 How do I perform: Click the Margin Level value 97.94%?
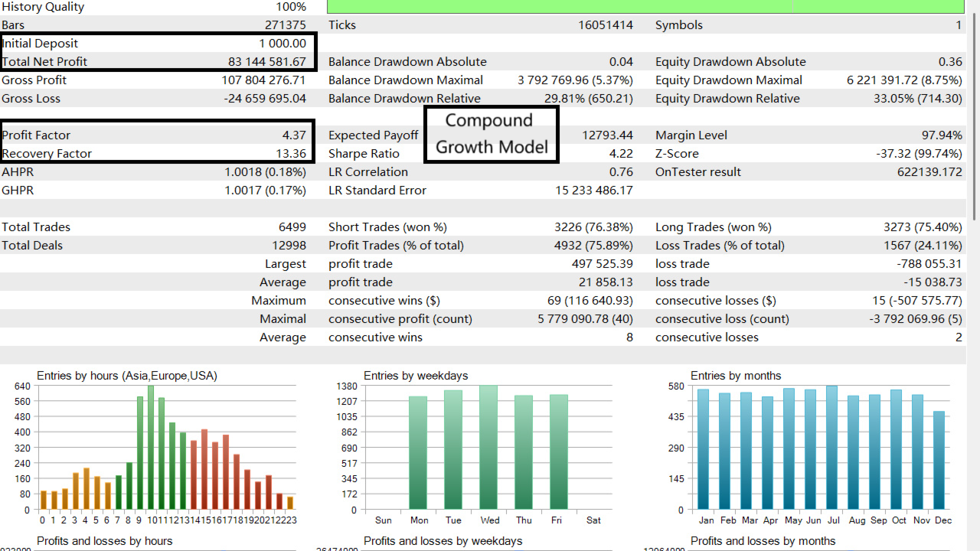point(943,135)
